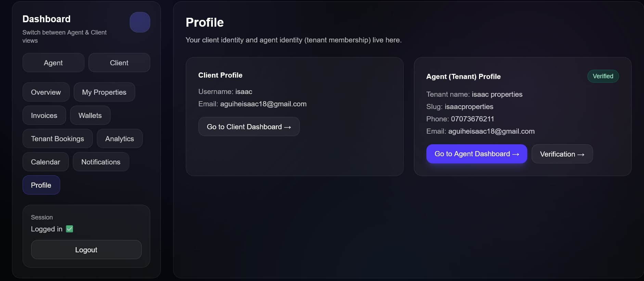The height and width of the screenshot is (281, 644).
Task: Click the Agent Profile email address
Action: pyautogui.click(x=491, y=131)
